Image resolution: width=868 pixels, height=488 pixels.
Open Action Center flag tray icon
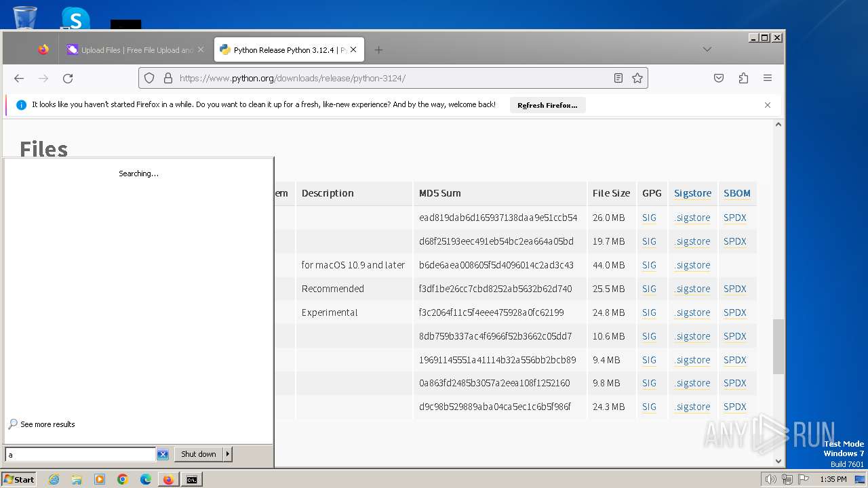(x=804, y=479)
